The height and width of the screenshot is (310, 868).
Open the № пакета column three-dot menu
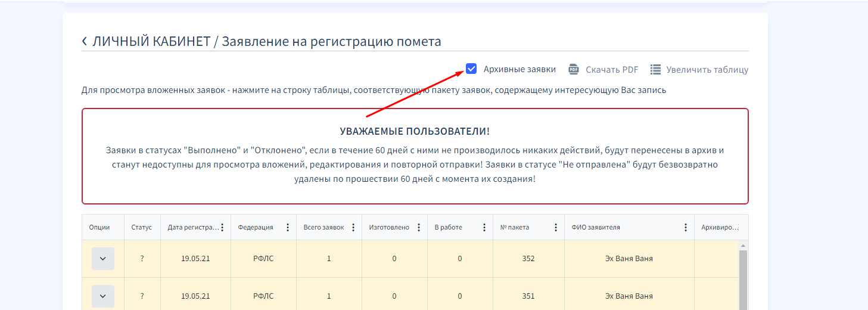(x=556, y=227)
